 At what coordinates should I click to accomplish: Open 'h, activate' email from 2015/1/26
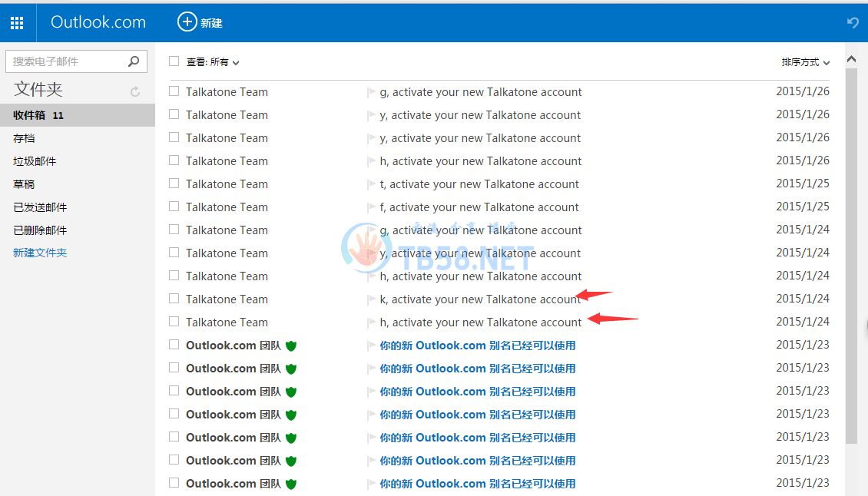[x=481, y=162]
